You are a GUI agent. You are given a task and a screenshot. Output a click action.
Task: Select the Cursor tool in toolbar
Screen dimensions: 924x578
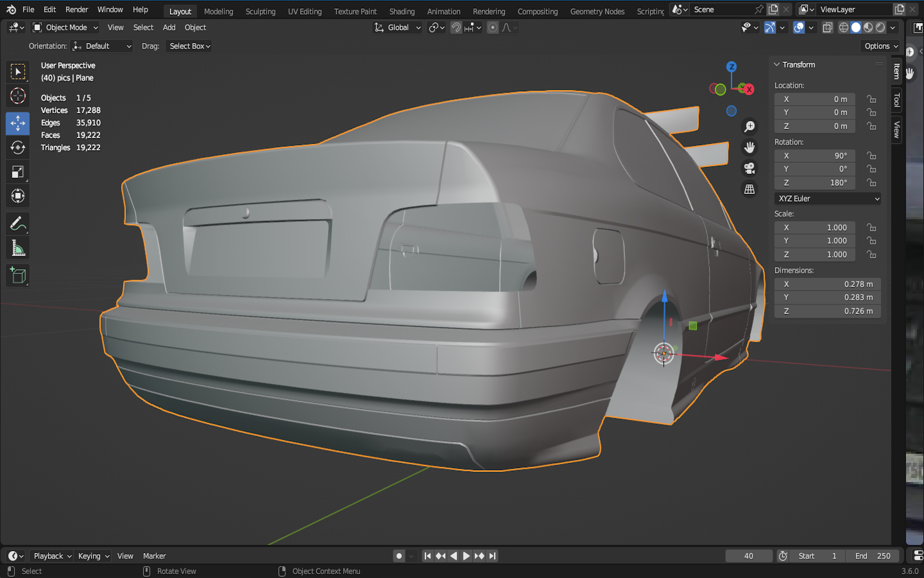tap(18, 96)
